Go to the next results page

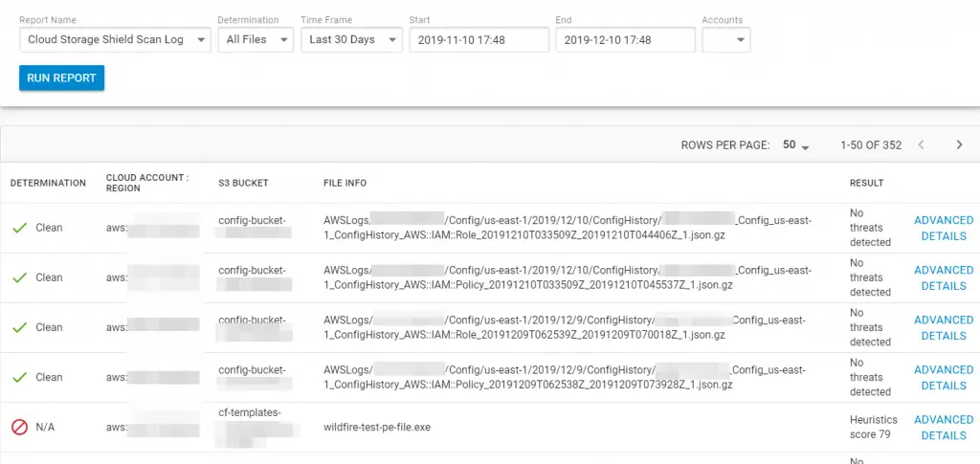point(959,144)
